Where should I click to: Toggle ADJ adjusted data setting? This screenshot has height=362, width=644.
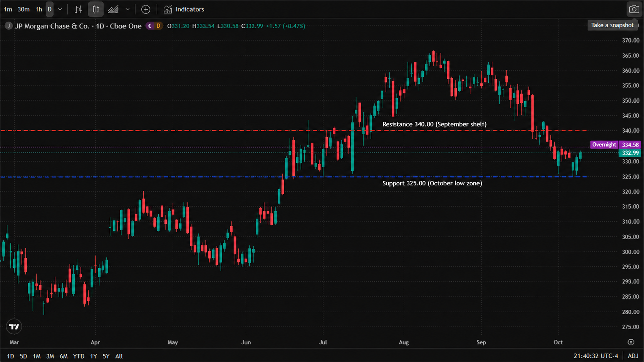pos(633,356)
